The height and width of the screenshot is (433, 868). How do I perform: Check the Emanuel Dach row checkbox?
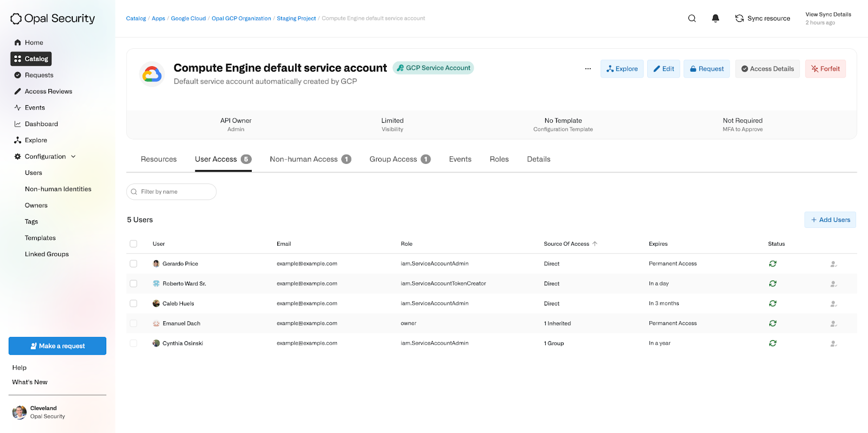[x=133, y=323]
